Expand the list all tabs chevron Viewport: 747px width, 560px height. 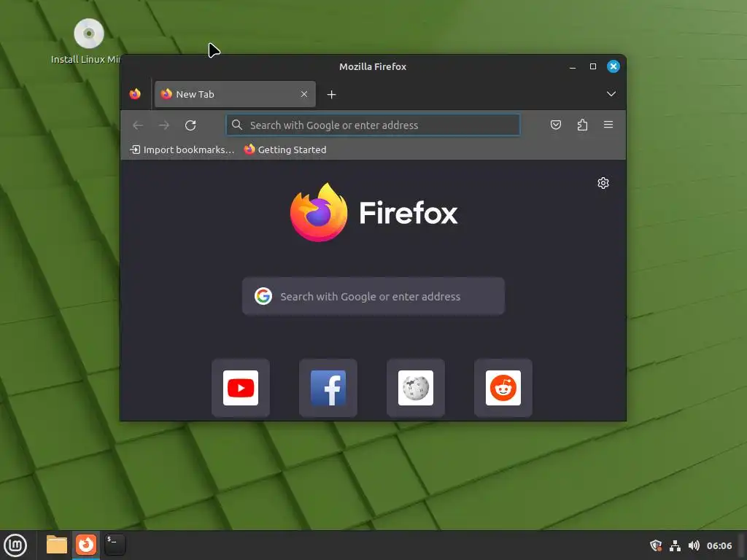pos(611,94)
